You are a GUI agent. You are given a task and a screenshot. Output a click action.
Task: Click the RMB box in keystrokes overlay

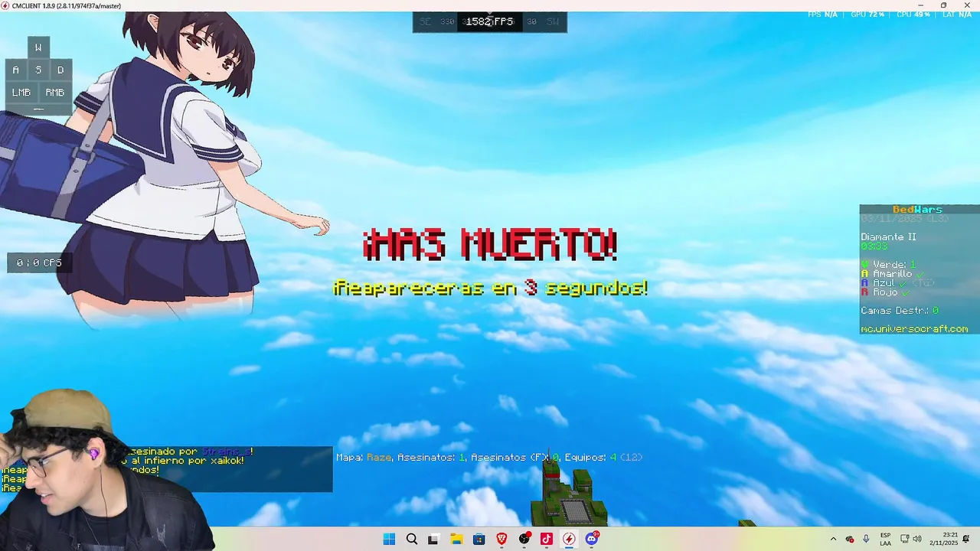pos(55,93)
